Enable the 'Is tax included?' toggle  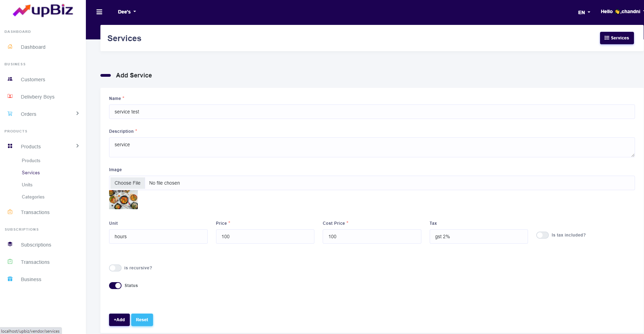click(542, 235)
